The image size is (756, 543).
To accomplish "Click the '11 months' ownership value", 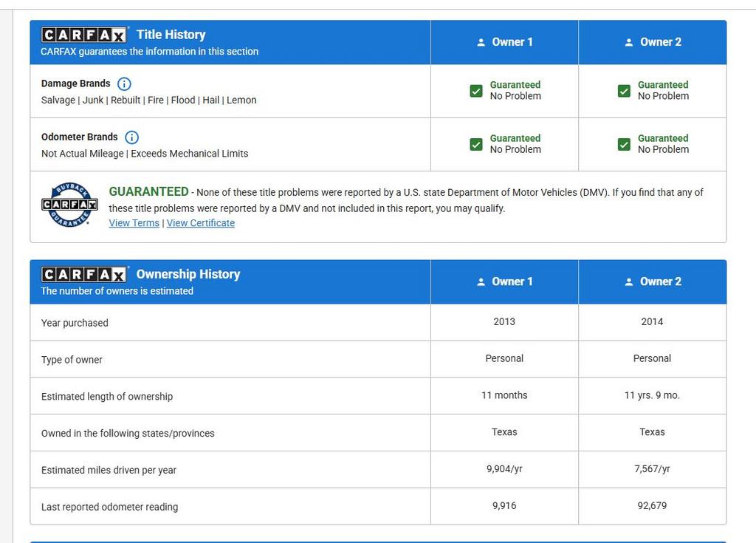I will 504,395.
